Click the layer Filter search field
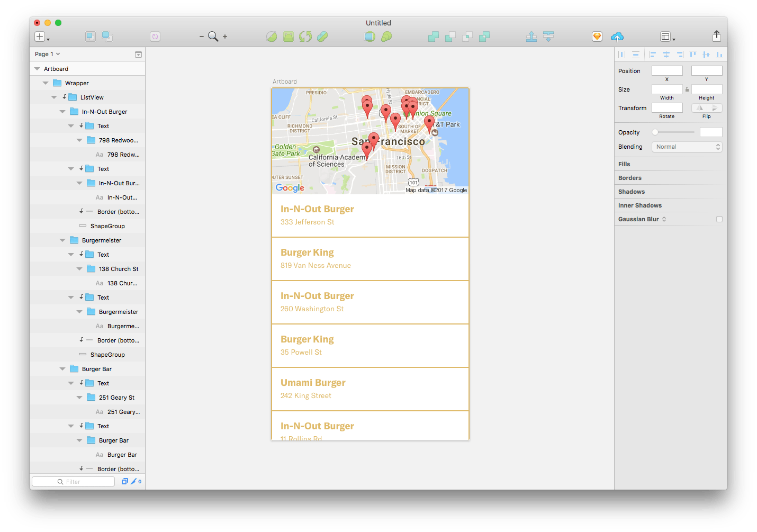 [x=73, y=481]
